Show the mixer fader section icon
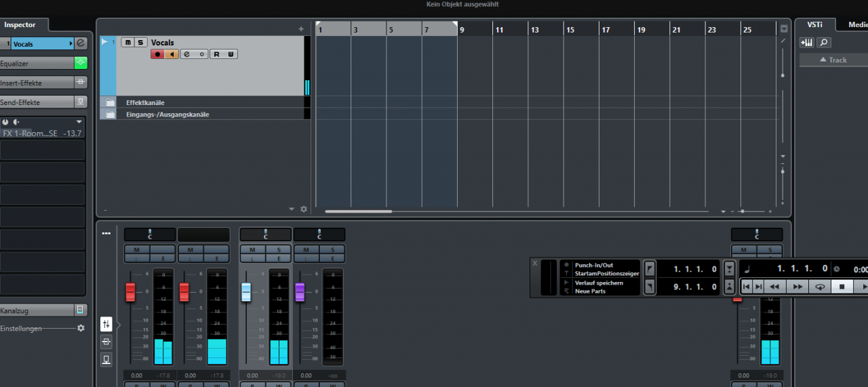 106,324
